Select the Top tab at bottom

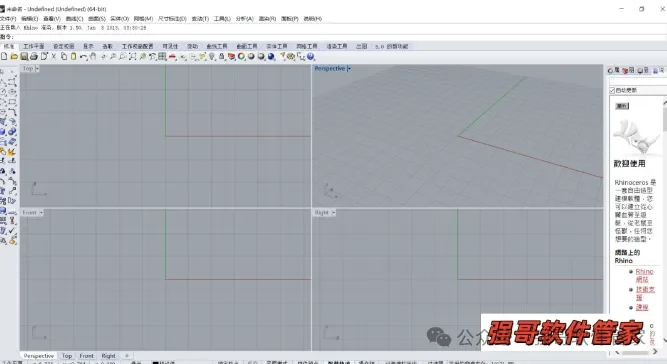coord(67,355)
